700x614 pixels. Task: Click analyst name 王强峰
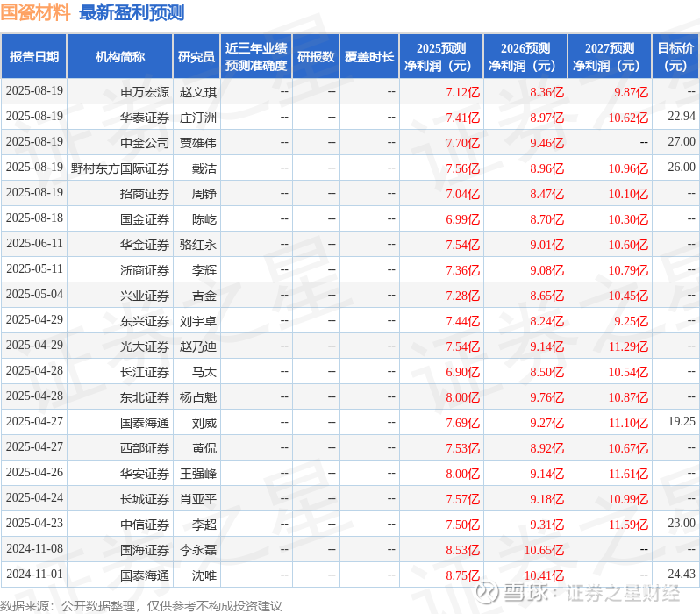(x=198, y=474)
